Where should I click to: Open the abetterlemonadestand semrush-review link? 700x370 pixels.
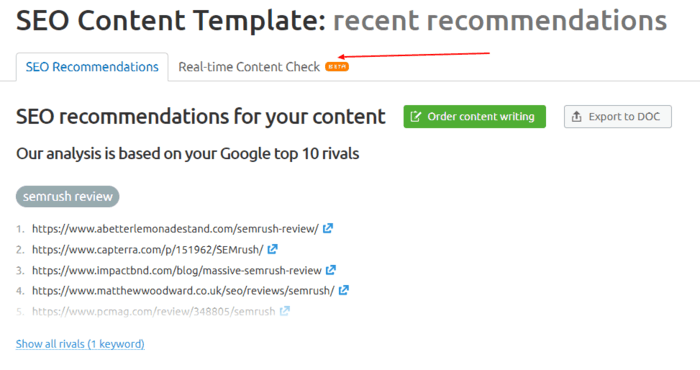[175, 229]
